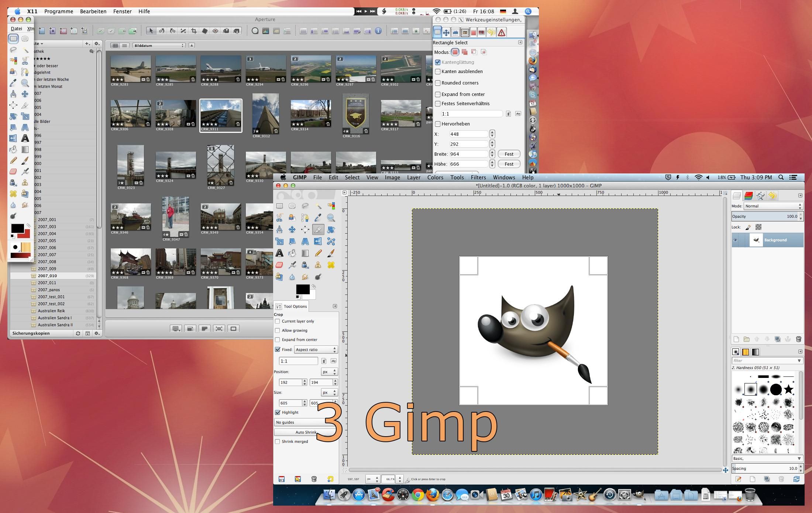Screen dimensions: 812x513
Task: Toggle Fixed Aspect ratio checkbox
Action: [x=278, y=349]
